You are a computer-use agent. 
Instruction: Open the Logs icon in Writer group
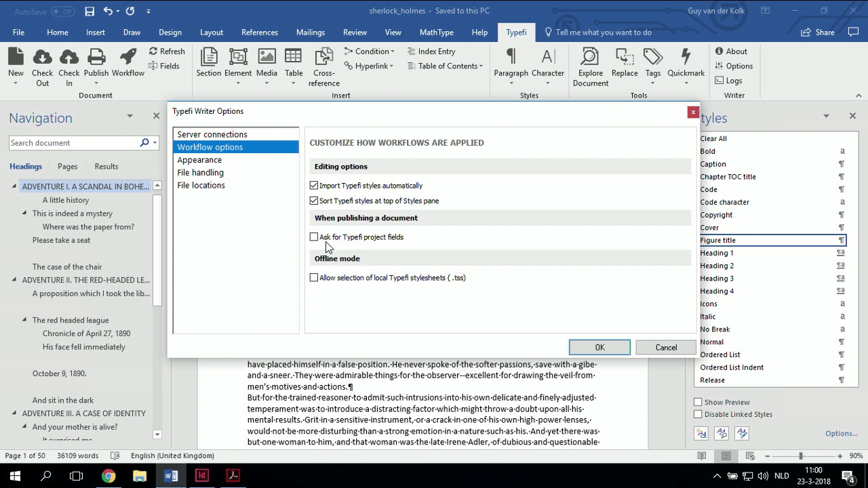(719, 81)
